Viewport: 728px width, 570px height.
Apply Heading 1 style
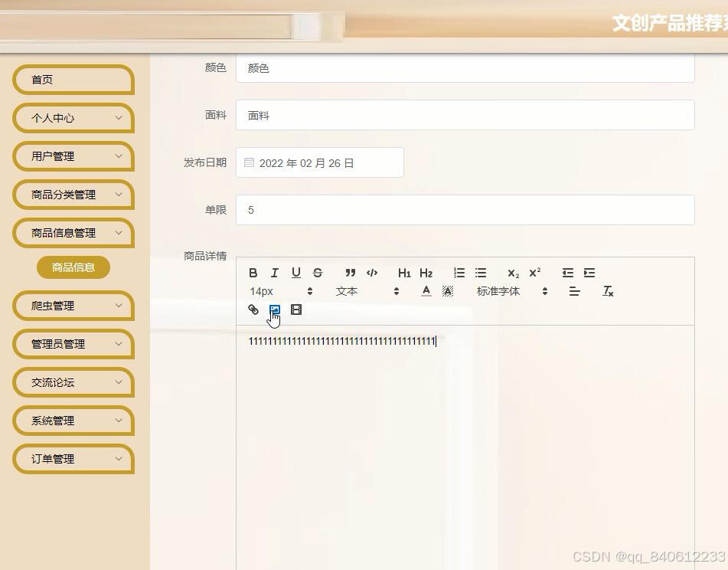coord(404,273)
